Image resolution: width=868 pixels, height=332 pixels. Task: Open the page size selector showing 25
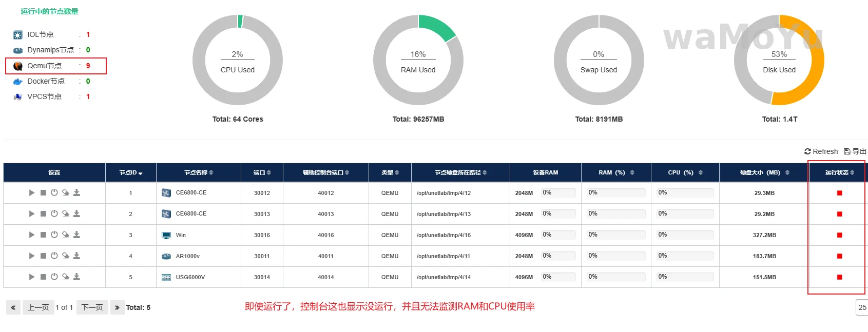point(862,307)
